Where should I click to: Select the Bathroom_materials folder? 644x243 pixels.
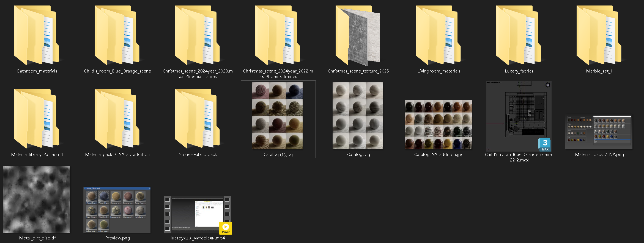click(37, 36)
